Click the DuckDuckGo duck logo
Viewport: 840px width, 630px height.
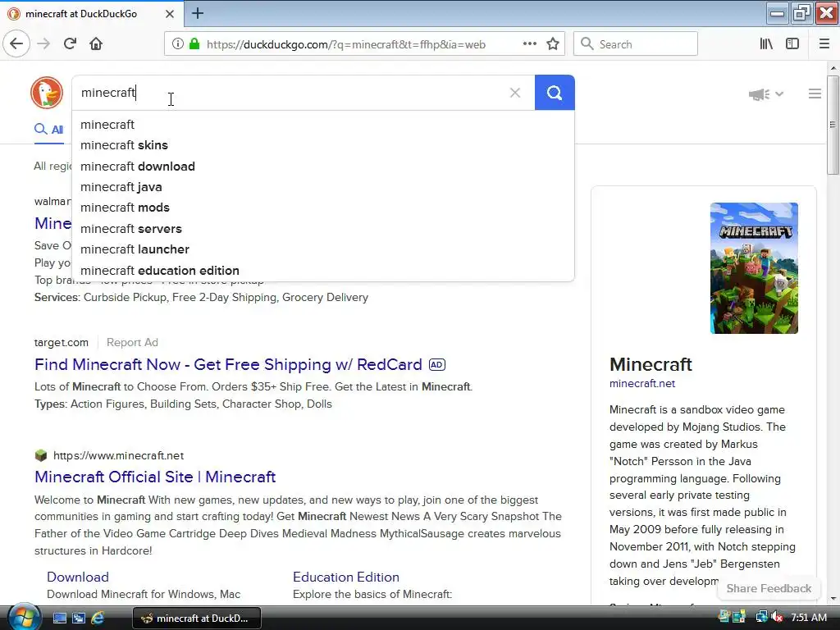point(47,93)
